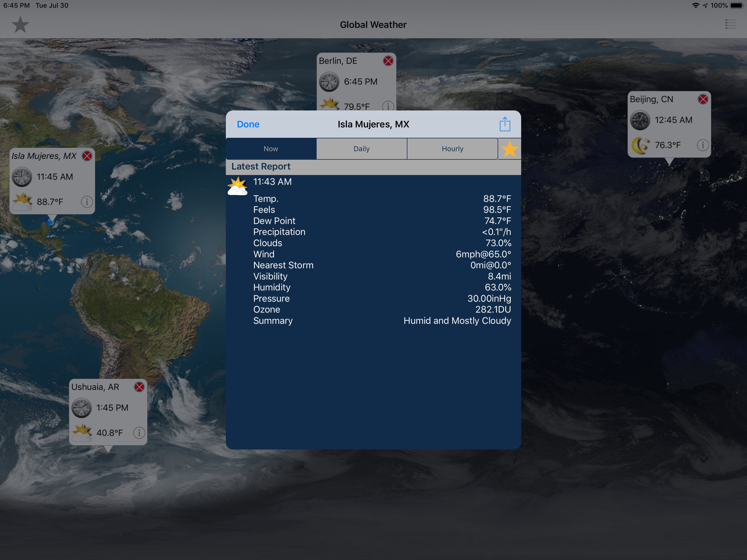
Task: Toggle the yellow favorite star in panel
Action: point(509,149)
